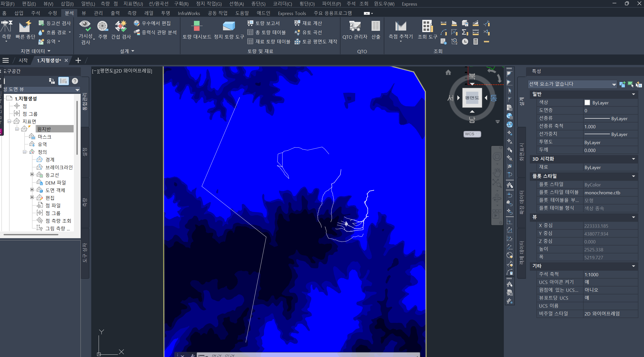This screenshot has height=357, width=644.
Task: Click the 간섭 검사 icon
Action: [121, 26]
